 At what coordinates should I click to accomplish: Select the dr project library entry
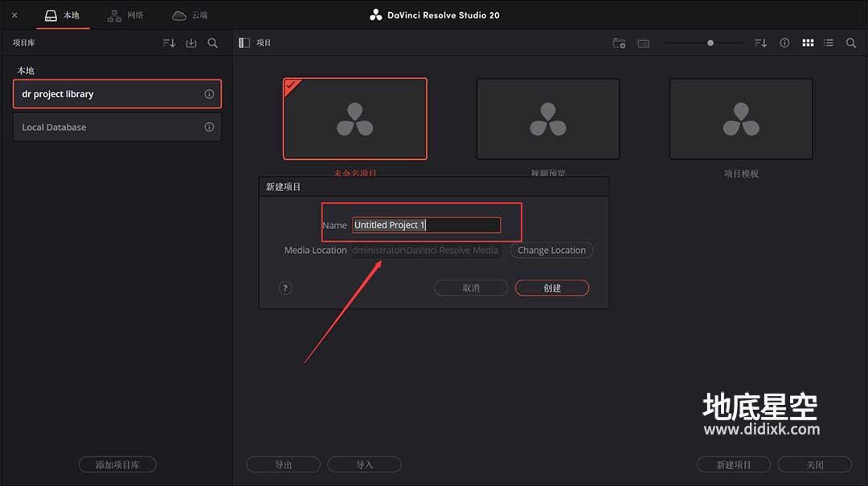coord(117,94)
